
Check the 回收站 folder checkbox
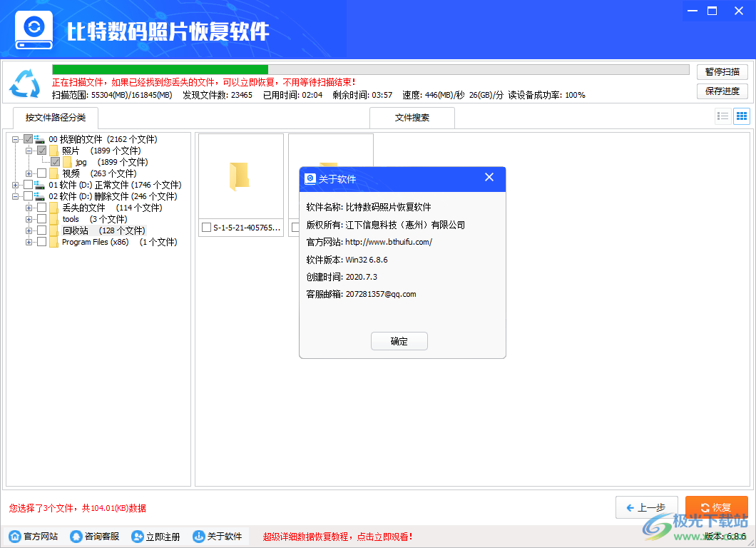coord(41,230)
